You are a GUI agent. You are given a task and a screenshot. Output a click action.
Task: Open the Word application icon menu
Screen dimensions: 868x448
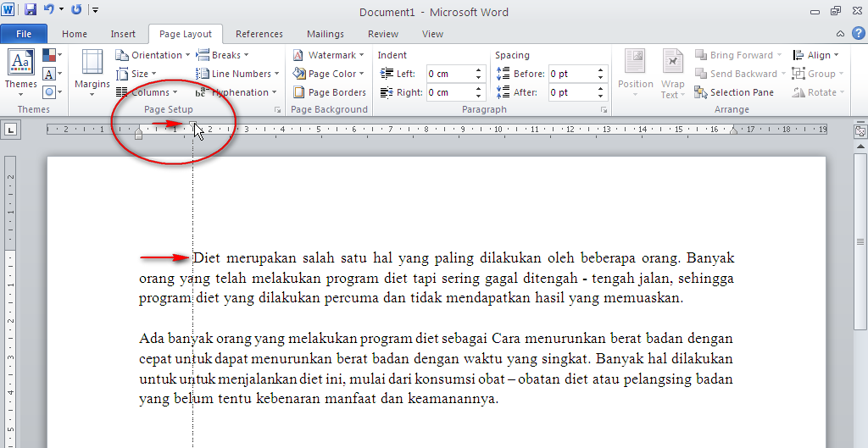[x=8, y=10]
